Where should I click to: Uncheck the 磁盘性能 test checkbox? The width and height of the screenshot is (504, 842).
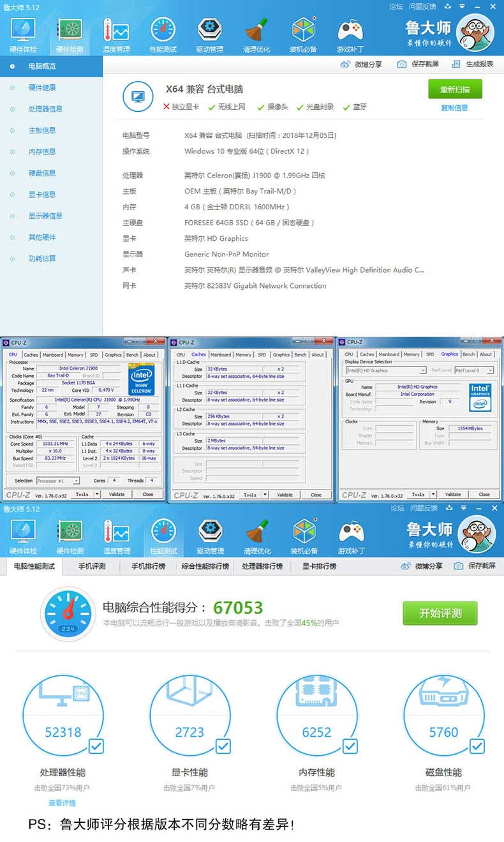click(477, 746)
